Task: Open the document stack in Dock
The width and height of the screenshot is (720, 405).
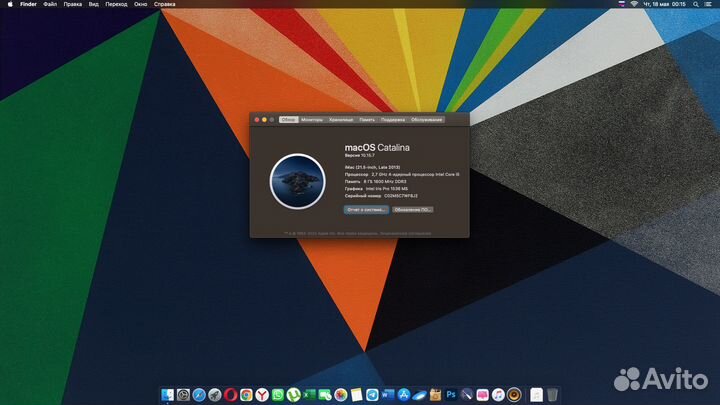Action: pos(536,394)
